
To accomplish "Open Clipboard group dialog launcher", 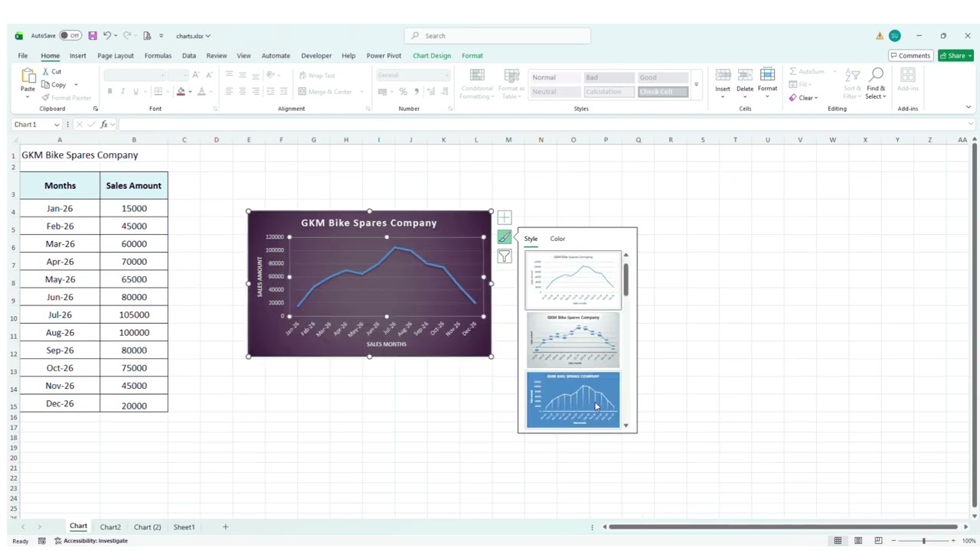I will tap(95, 109).
